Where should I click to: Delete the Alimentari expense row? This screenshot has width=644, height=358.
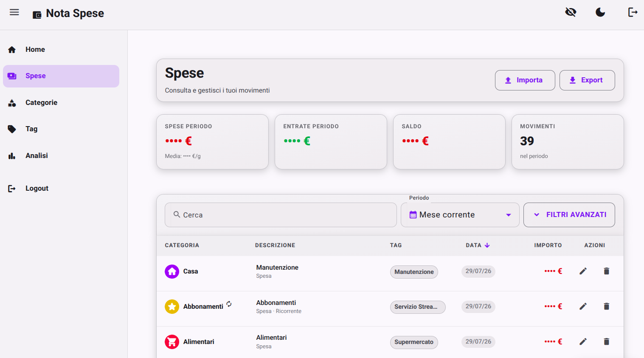(x=607, y=341)
